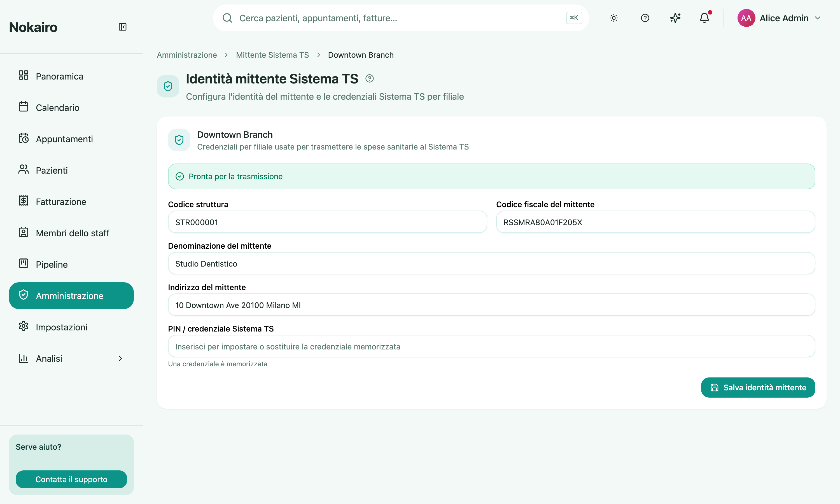Image resolution: width=840 pixels, height=504 pixels.
Task: Click the Downtown Branch card title
Action: [x=235, y=134]
